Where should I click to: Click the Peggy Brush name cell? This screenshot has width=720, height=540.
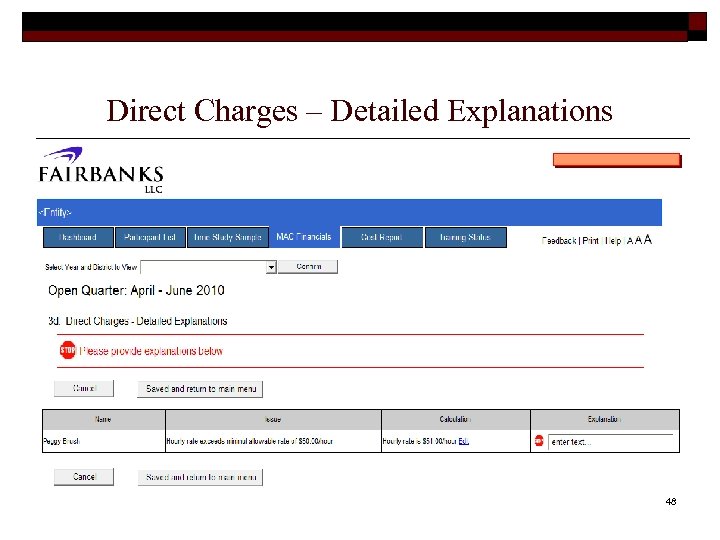(104, 441)
